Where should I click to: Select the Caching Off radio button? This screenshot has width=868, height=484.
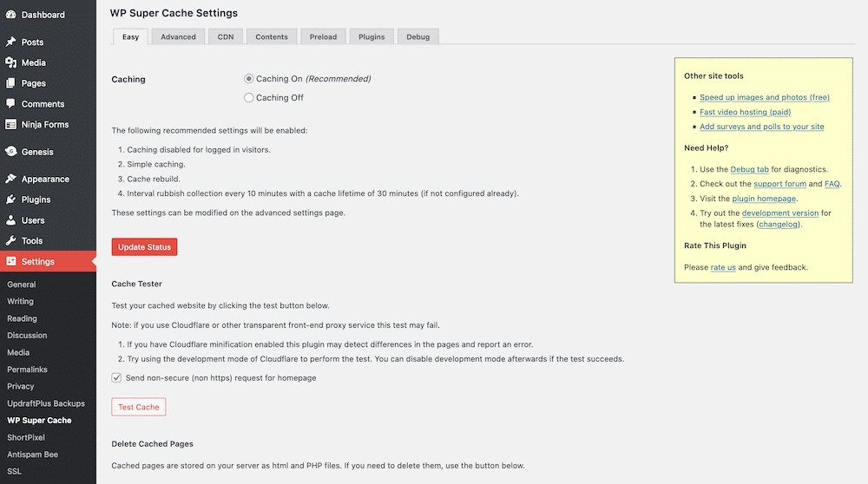[x=249, y=98]
